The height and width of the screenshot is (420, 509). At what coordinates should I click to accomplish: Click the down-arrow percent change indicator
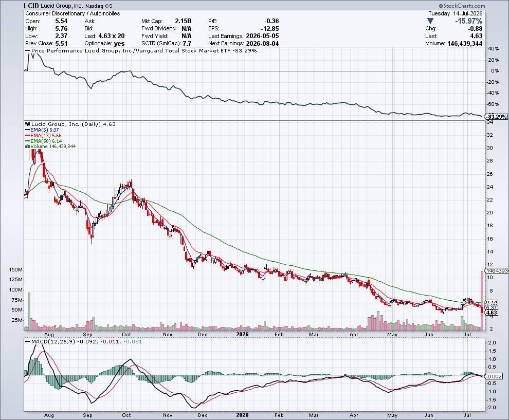tap(430, 21)
